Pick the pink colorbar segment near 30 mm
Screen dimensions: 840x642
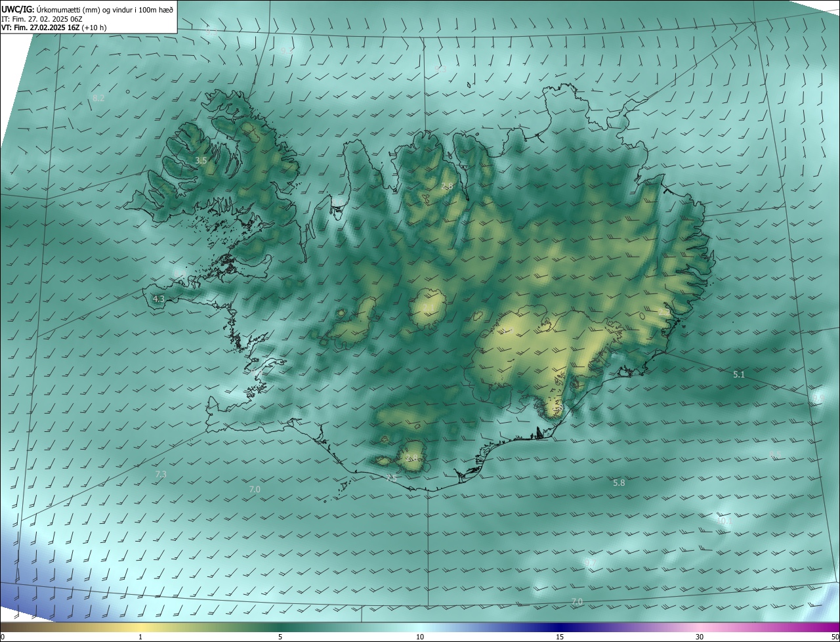click(x=700, y=627)
